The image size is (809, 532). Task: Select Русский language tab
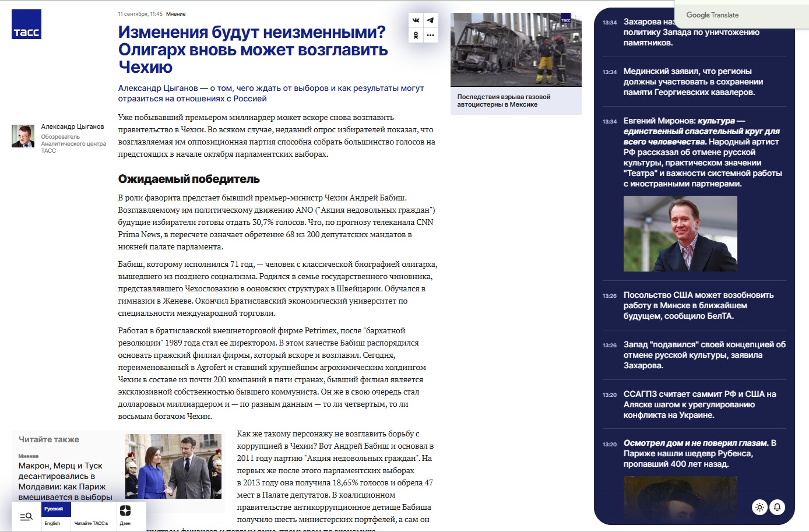(55, 509)
